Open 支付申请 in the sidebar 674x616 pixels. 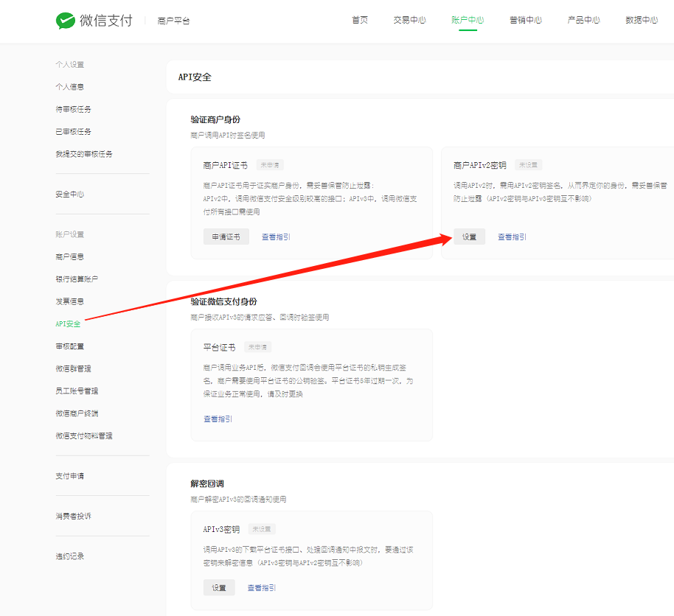click(69, 476)
